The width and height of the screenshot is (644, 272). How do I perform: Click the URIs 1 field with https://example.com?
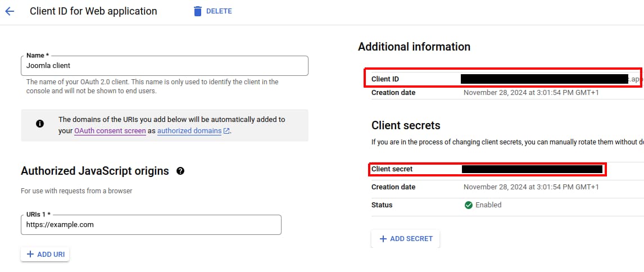coord(151,225)
